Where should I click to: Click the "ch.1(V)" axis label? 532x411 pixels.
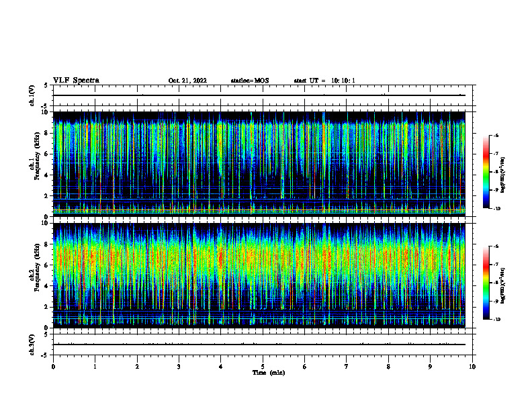(x=32, y=95)
